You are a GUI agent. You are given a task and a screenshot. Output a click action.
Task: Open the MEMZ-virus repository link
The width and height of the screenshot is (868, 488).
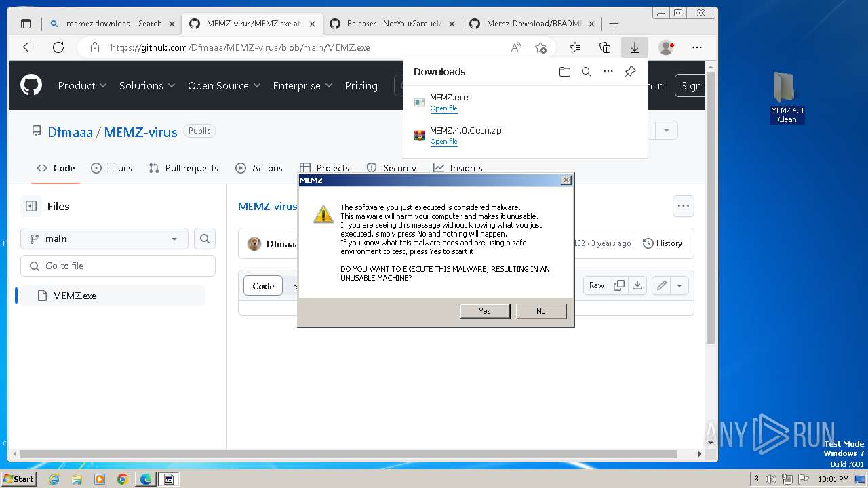(x=140, y=132)
